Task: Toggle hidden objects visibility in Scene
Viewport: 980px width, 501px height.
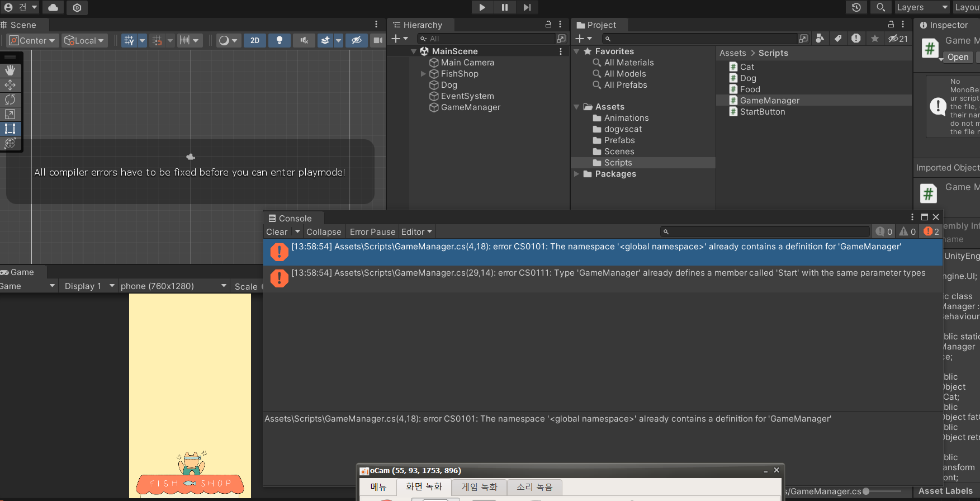Action: coord(356,40)
